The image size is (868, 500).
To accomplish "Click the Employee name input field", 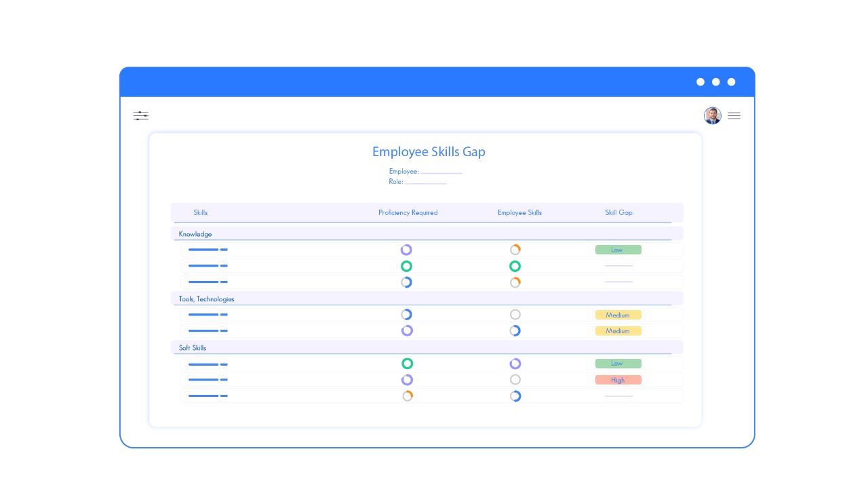I will click(441, 172).
